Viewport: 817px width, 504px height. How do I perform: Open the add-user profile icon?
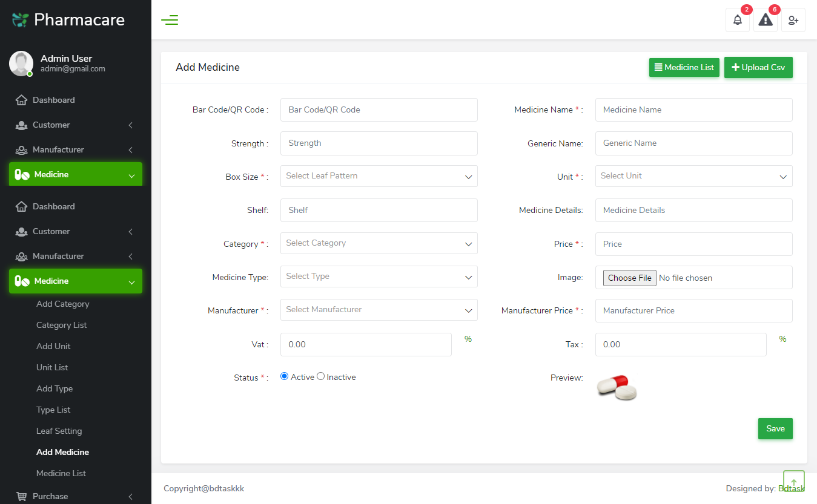(793, 20)
